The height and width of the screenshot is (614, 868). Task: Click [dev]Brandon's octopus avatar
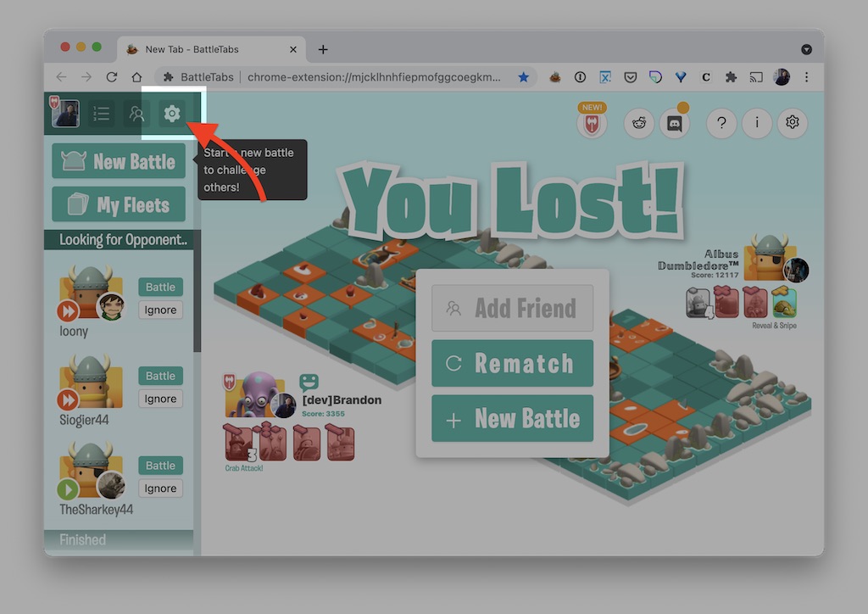255,395
